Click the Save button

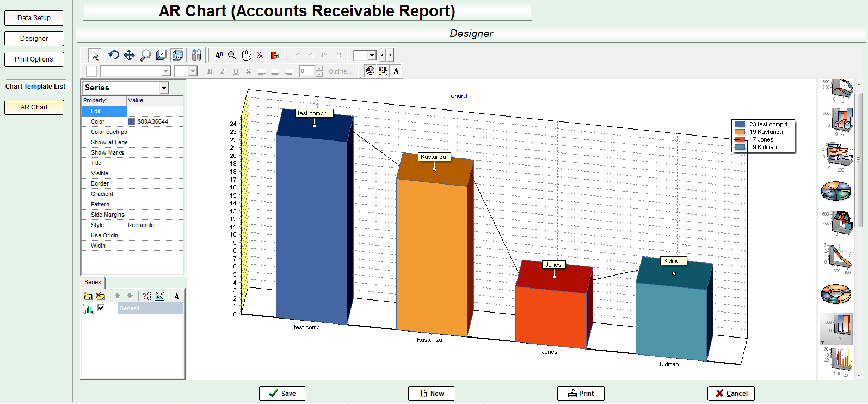click(x=282, y=393)
